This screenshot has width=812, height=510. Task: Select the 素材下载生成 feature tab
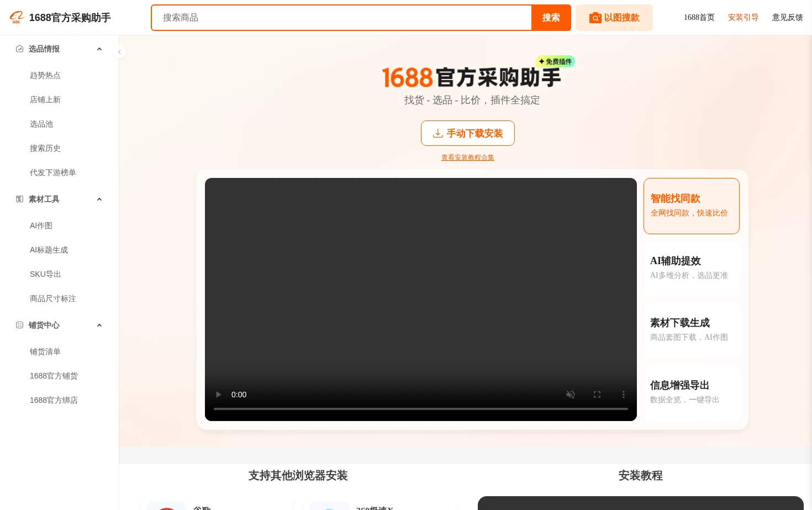692,330
